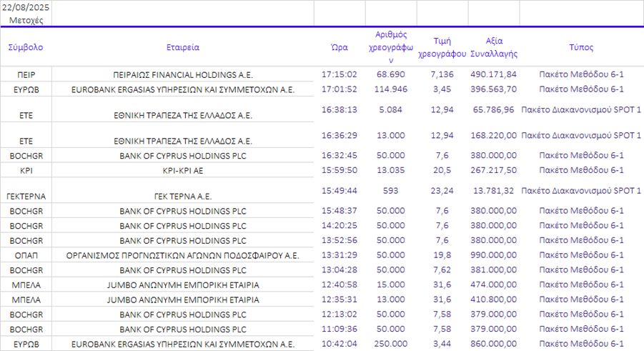Select the date cell 22/08/2025
Image resolution: width=644 pixels, height=351 pixels.
coord(26,7)
